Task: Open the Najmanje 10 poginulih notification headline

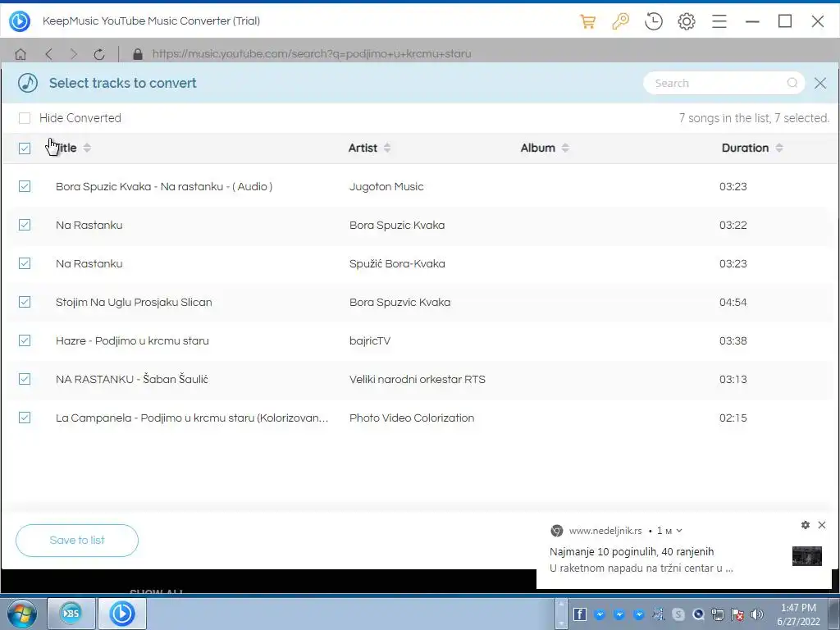Action: point(632,552)
